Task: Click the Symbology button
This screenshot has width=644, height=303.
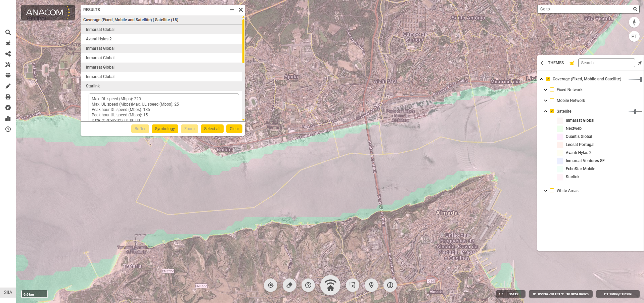Action: (165, 129)
